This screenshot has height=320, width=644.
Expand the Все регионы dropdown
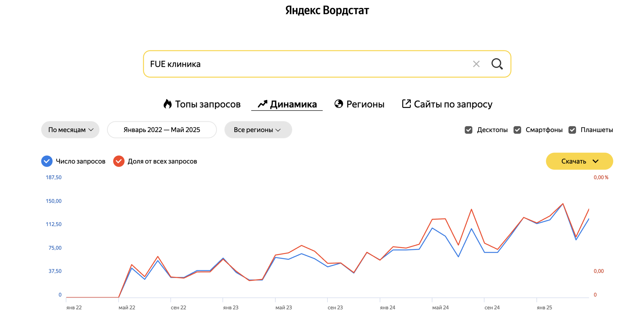click(258, 130)
